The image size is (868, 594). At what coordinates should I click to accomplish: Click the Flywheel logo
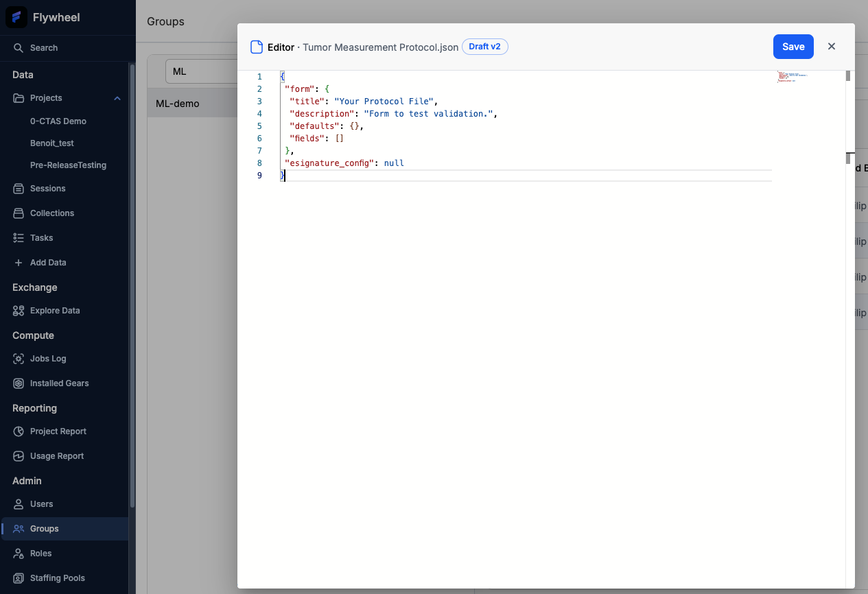tap(15, 17)
